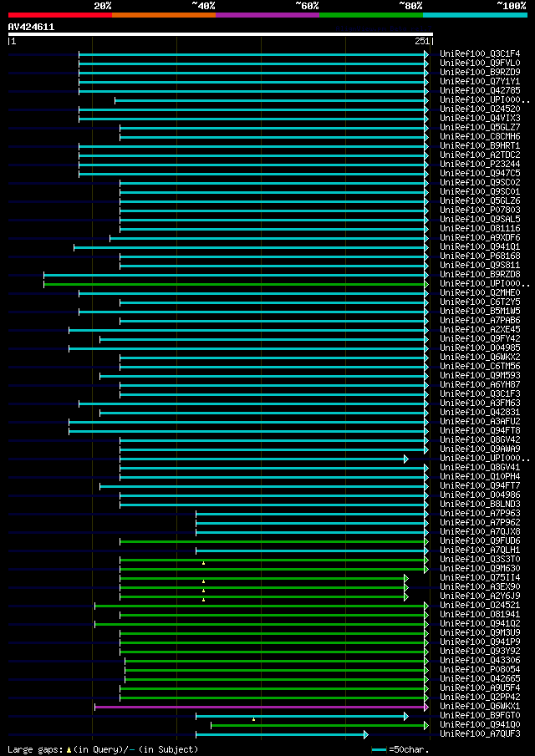
Task: Select the UniRef100_P08054 label
Action: coord(480,670)
